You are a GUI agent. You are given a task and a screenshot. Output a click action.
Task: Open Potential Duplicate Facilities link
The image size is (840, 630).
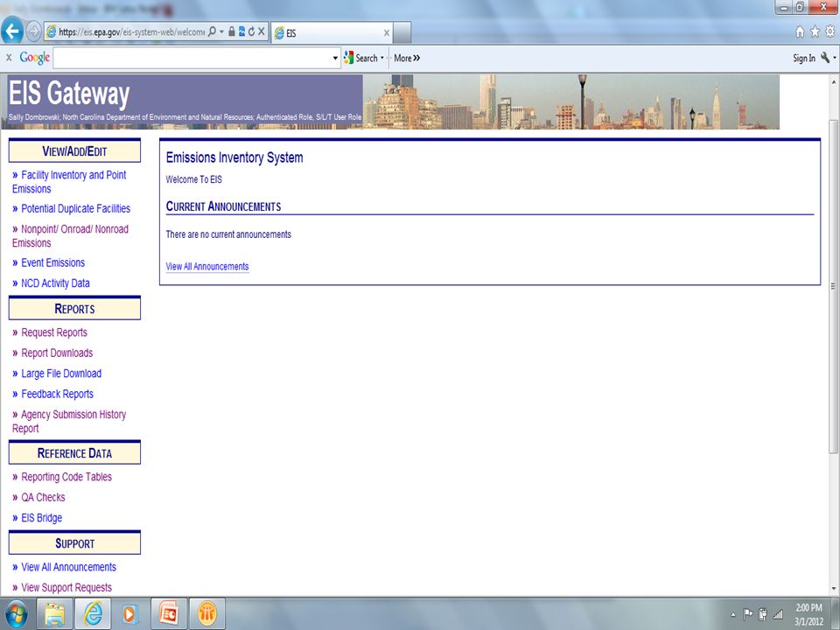(75, 208)
